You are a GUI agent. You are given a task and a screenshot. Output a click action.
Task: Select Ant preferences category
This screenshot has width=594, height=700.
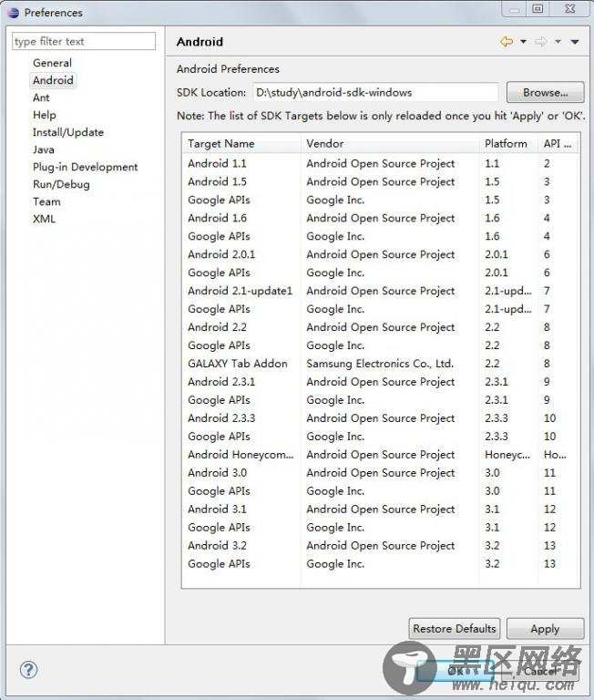pos(41,98)
